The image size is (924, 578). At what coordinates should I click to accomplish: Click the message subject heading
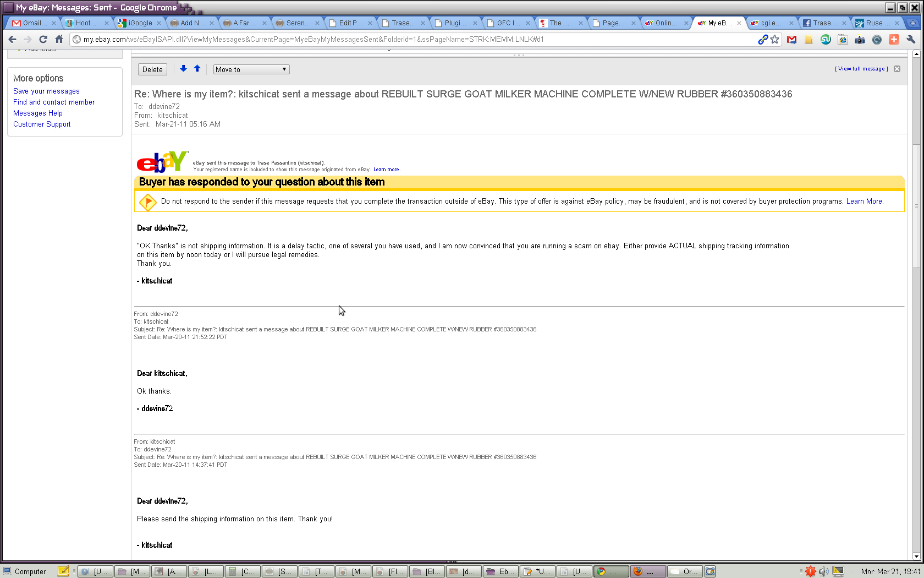463,94
